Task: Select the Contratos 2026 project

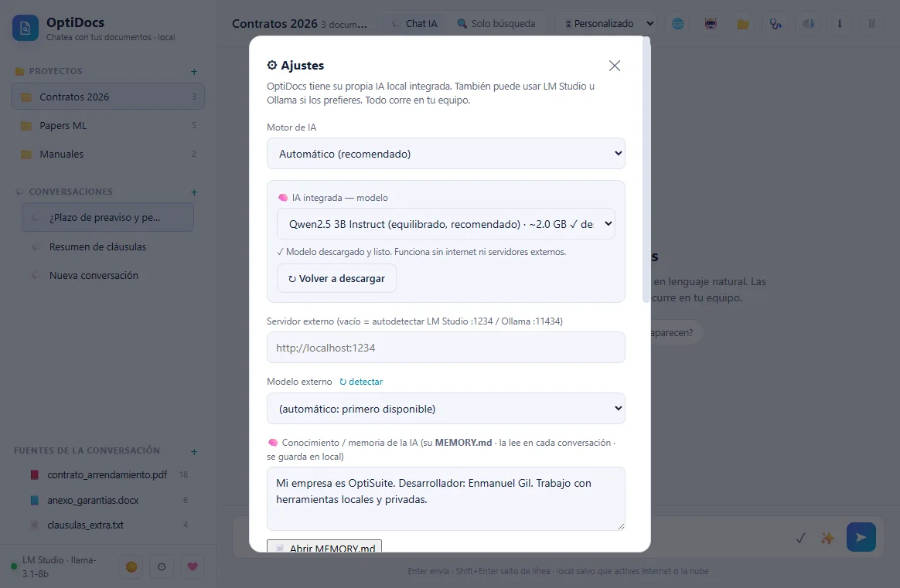Action: click(108, 97)
